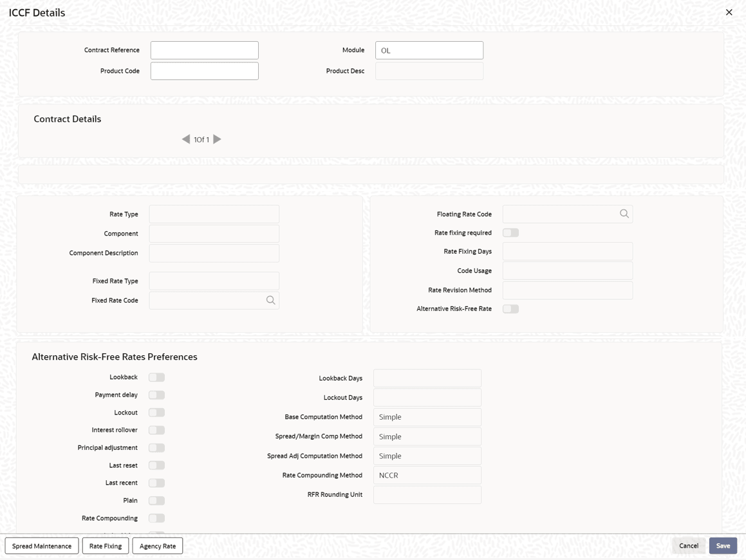Toggle the Interest rollover switch

[156, 430]
